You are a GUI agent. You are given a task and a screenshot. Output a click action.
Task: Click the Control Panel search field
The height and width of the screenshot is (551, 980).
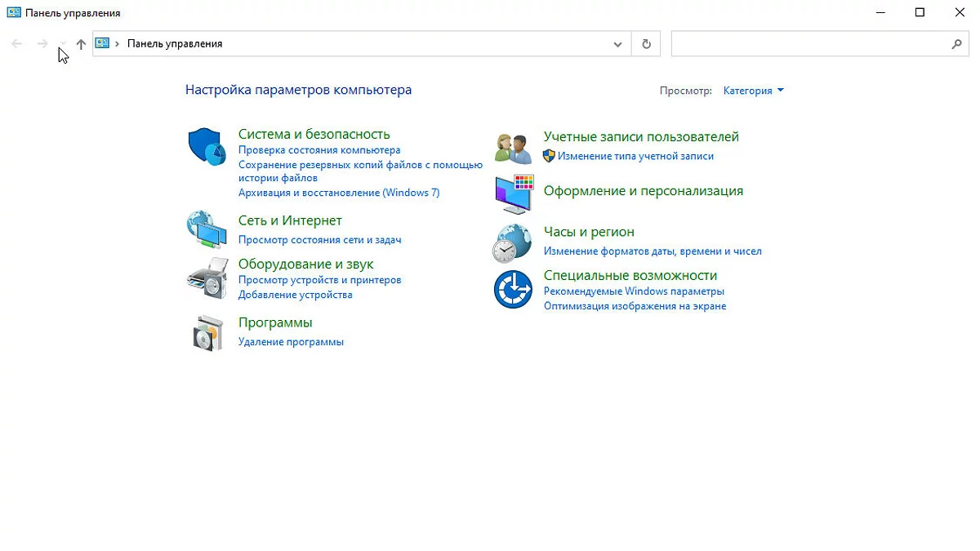(x=808, y=44)
